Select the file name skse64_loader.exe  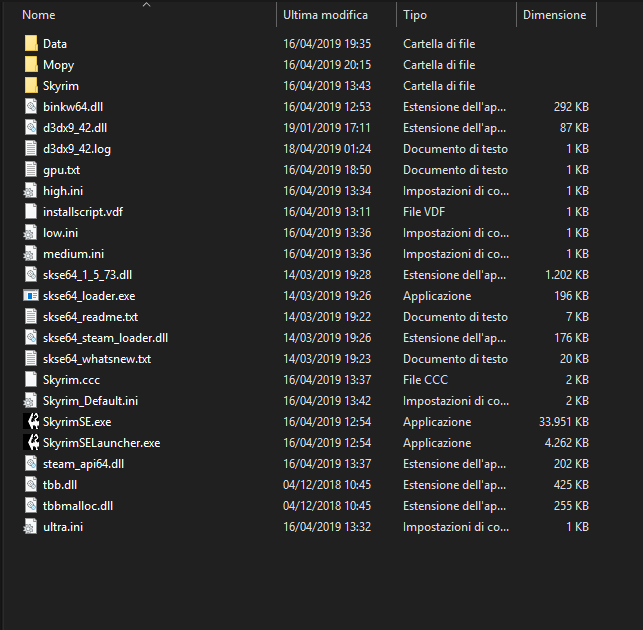[89, 296]
